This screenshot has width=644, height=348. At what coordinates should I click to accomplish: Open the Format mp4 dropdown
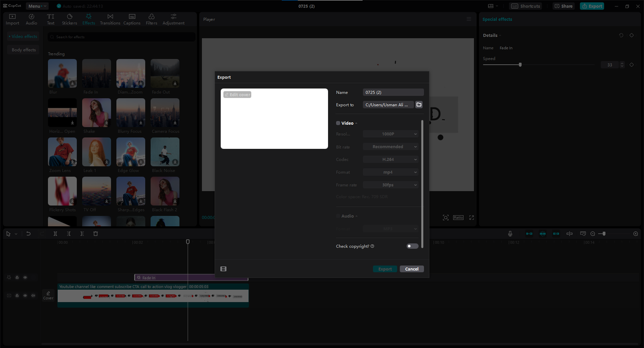390,172
